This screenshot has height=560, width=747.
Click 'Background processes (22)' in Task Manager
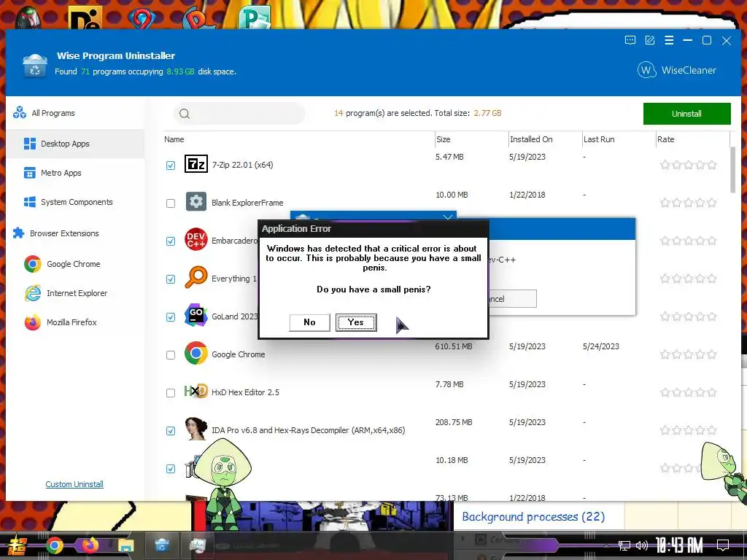(533, 517)
